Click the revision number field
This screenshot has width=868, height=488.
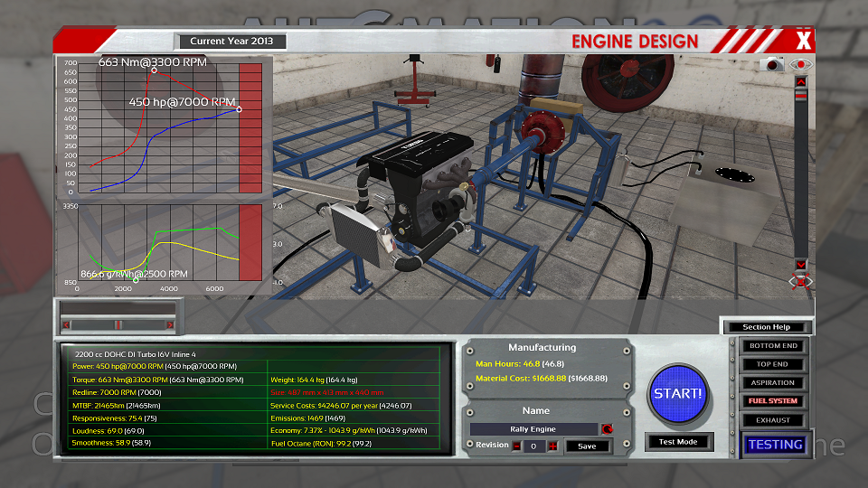point(534,446)
